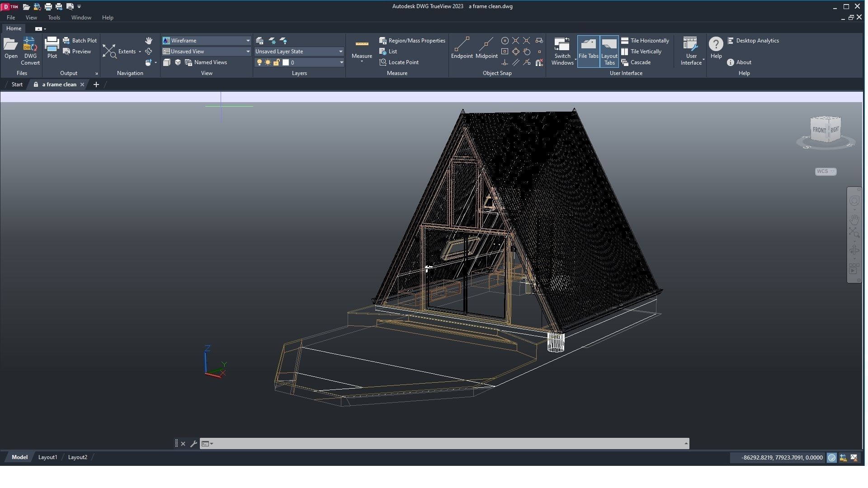Viewport: 868px width, 488px height.
Task: Click the Layer Freeze icon
Action: (x=272, y=41)
